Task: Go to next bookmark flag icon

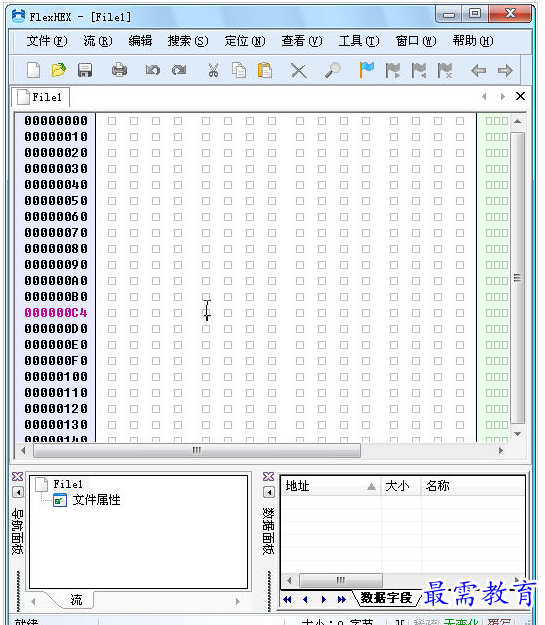Action: (393, 71)
